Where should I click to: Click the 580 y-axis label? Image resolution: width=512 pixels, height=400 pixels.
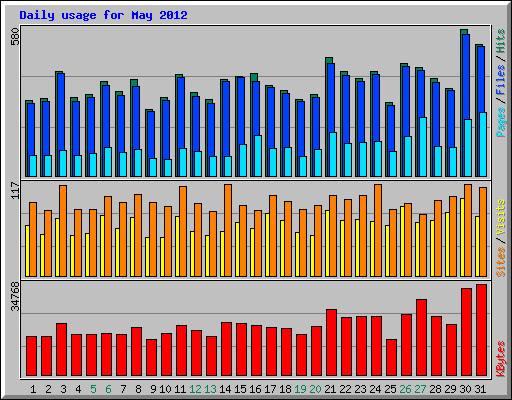click(x=15, y=37)
